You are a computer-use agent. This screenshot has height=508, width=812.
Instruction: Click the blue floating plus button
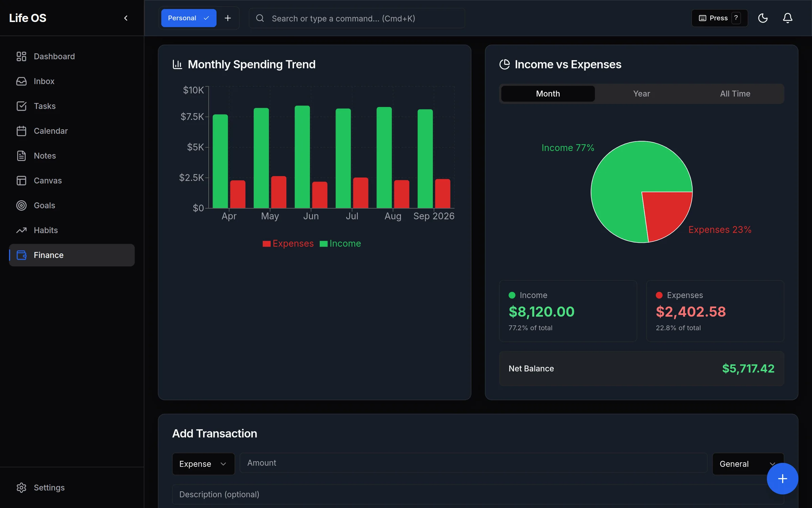pos(782,479)
